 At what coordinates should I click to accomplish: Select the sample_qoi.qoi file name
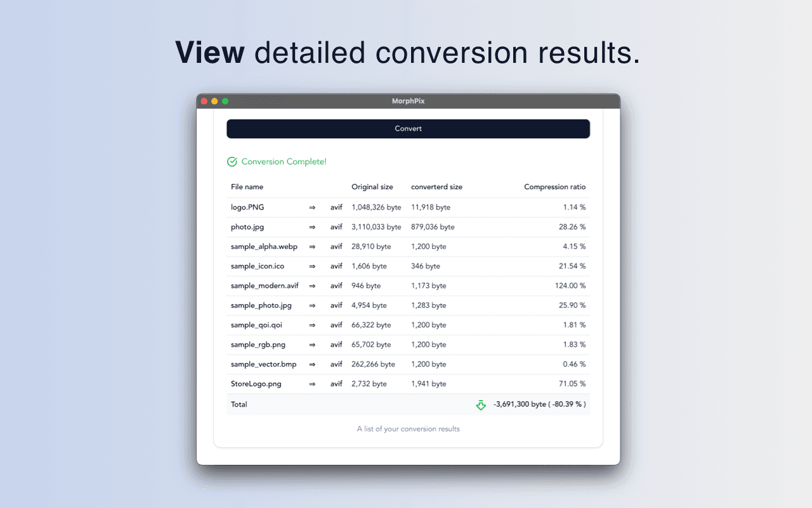[x=256, y=325]
